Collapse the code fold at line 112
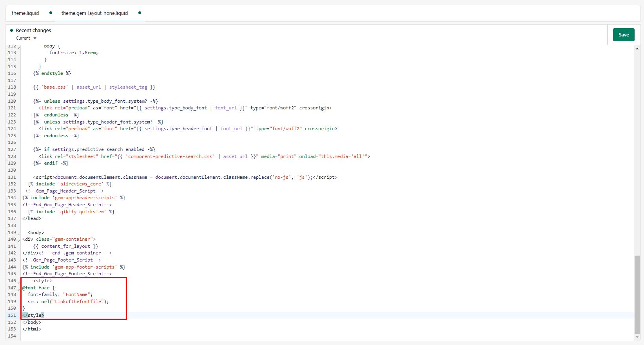Viewport: 644px width, 345px height. 18,47
